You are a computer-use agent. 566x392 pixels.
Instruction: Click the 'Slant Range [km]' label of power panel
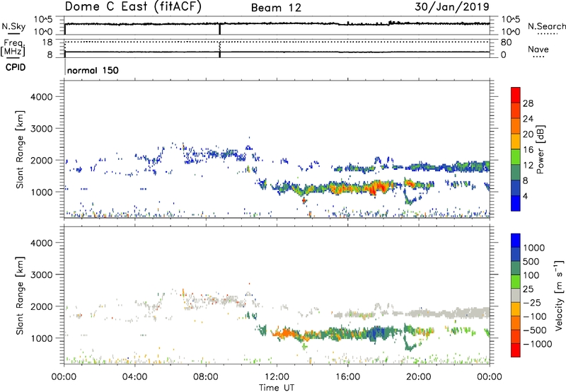click(20, 149)
